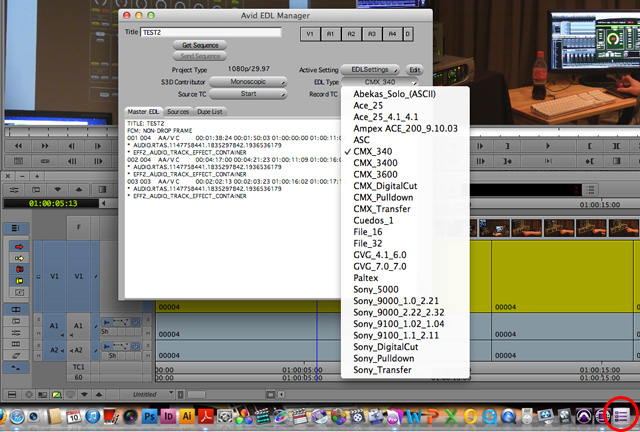Select the red Overwrite Trim tool
The height and width of the screenshot is (432, 640).
[x=19, y=269]
